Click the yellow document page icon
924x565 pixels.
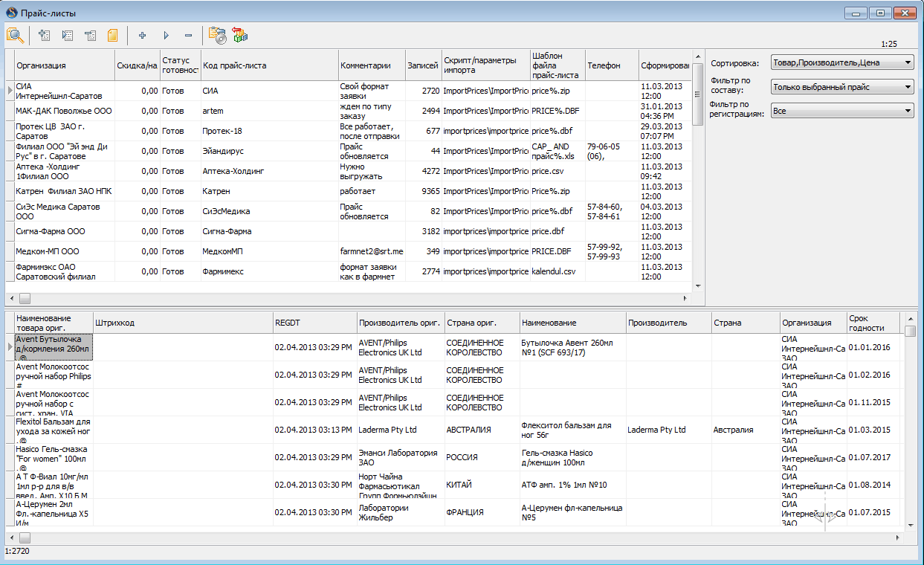[113, 35]
